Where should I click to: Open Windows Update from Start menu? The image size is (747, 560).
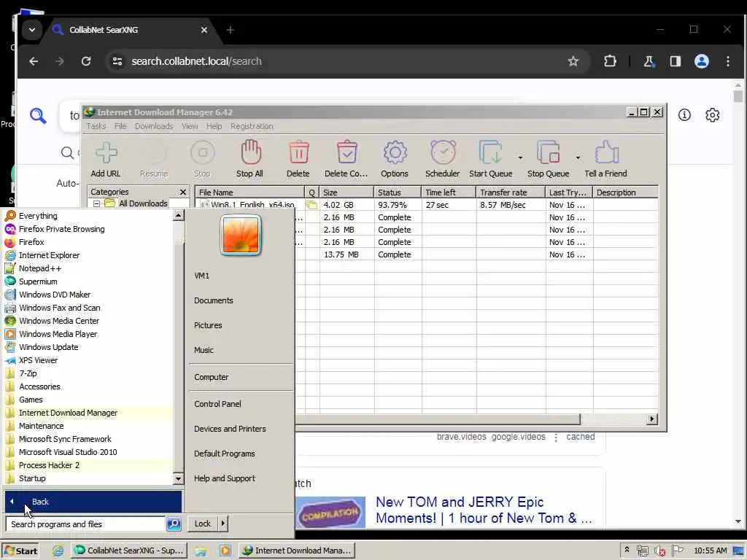[88, 347]
